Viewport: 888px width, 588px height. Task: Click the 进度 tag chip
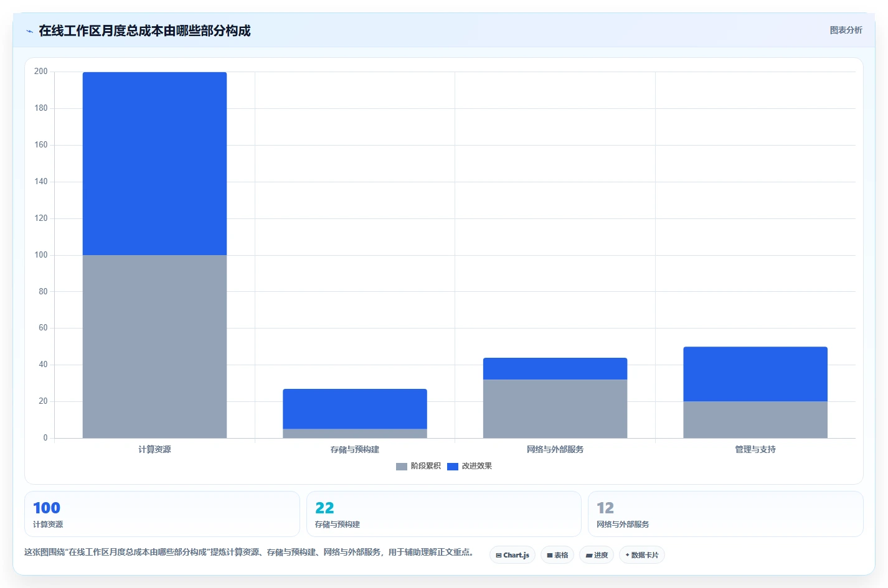click(x=597, y=555)
